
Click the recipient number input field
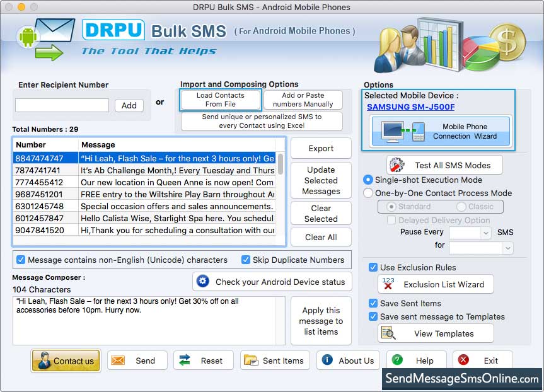tap(62, 105)
